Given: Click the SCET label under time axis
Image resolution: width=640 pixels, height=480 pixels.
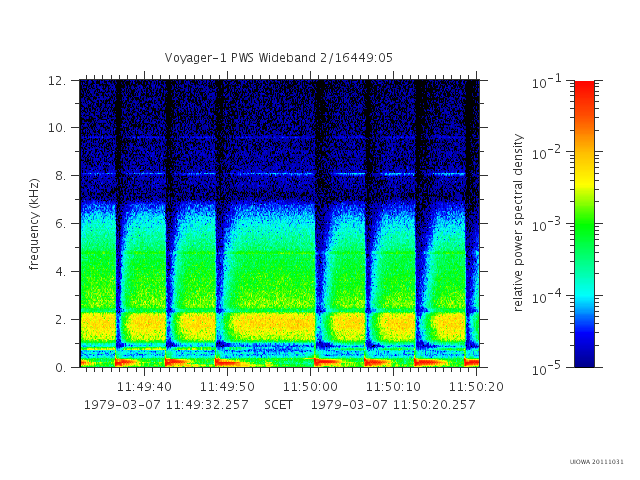Looking at the screenshot, I should pos(278,405).
